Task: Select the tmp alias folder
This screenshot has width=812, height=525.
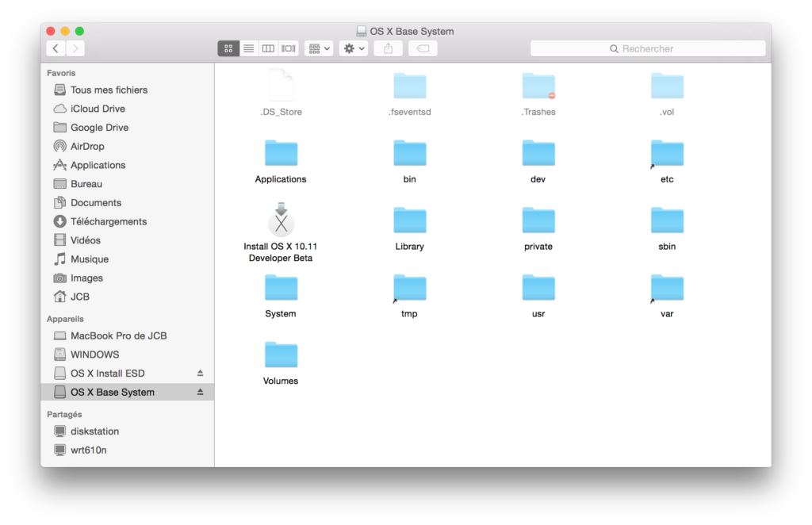Action: pyautogui.click(x=410, y=288)
